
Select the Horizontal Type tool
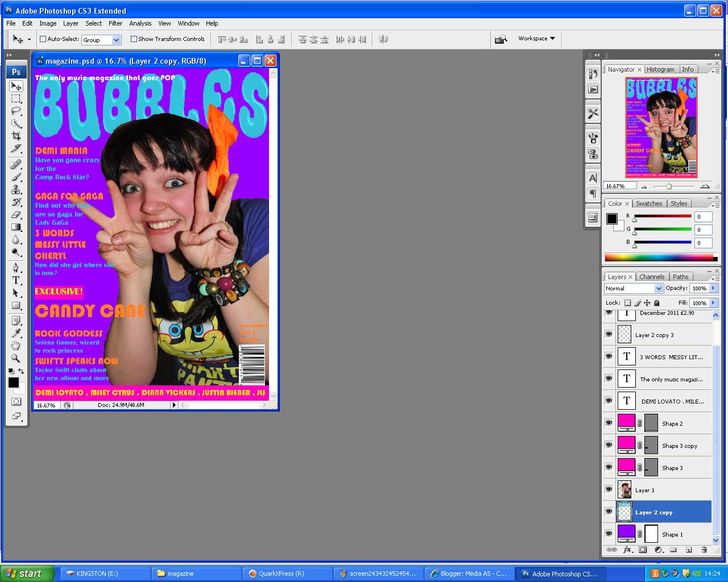pos(16,280)
